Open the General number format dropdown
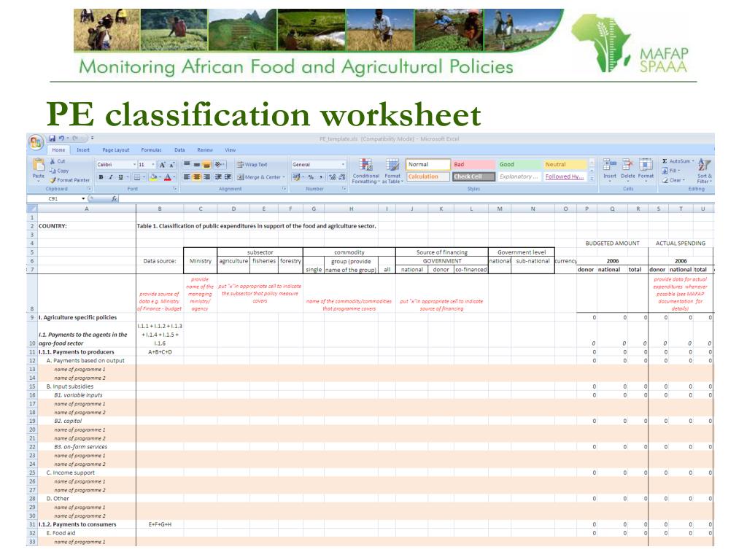The width and height of the screenshot is (747, 560). (343, 165)
